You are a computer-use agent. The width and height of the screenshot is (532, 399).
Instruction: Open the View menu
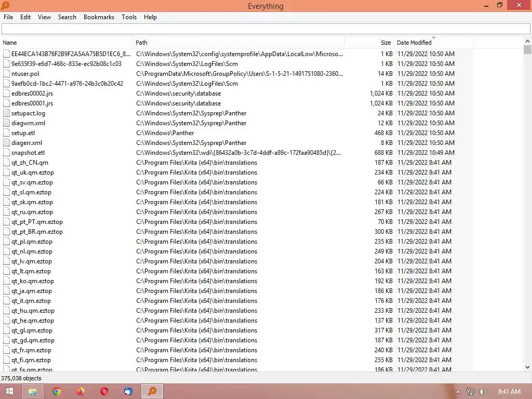(x=44, y=17)
